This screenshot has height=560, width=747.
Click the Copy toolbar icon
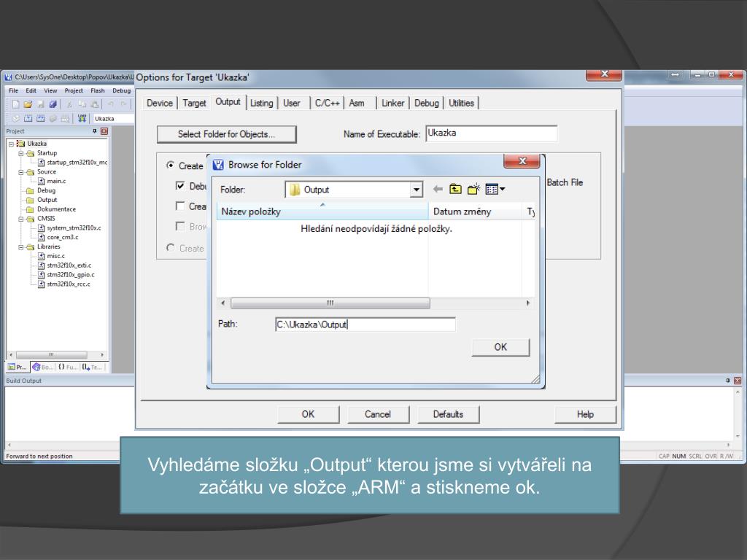(x=82, y=104)
